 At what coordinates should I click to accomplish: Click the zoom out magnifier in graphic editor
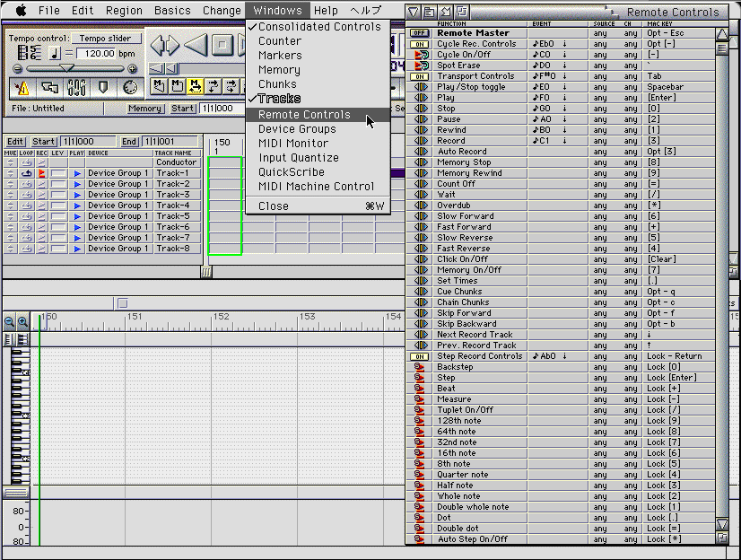(x=10, y=321)
